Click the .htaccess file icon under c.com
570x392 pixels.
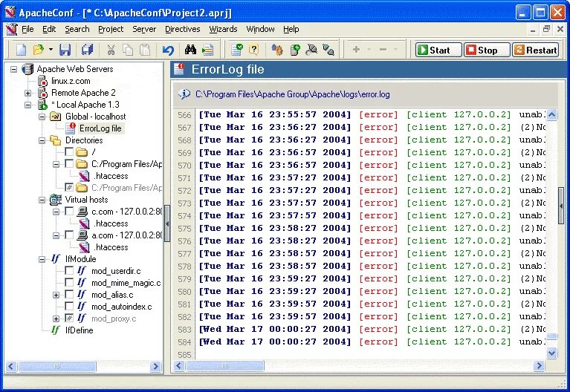point(84,223)
